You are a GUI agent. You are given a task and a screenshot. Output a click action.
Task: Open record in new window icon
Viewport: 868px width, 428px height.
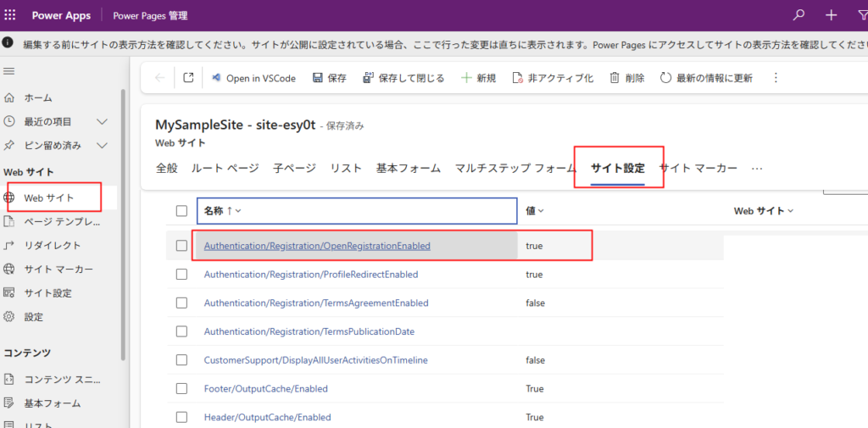(x=188, y=78)
